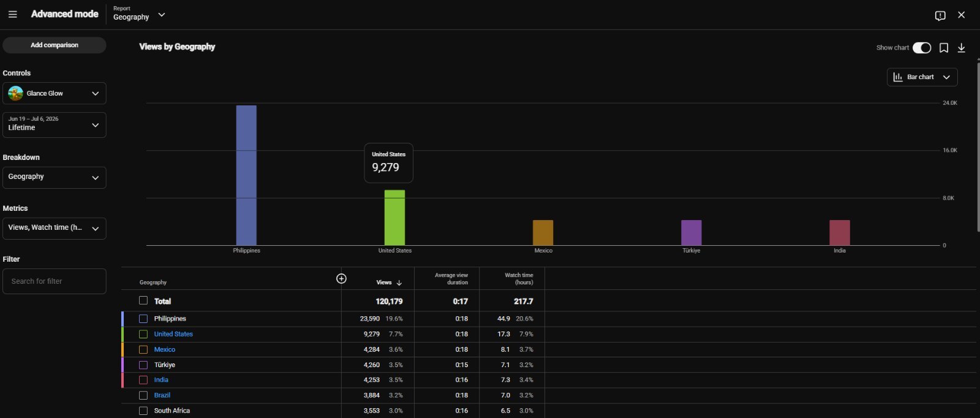This screenshot has height=418, width=980.
Task: Toggle the Show chart switch
Action: click(x=922, y=48)
